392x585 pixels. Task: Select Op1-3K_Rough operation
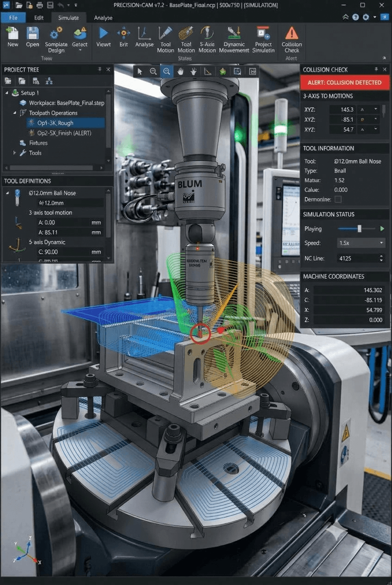65,123
